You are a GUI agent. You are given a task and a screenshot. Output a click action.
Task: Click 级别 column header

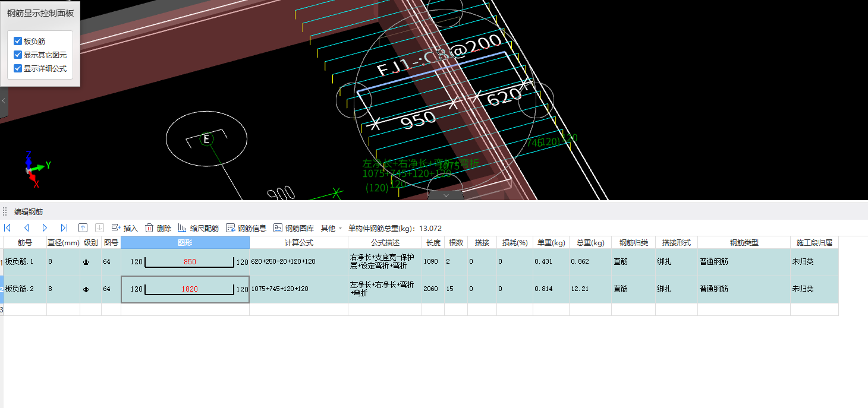point(90,242)
